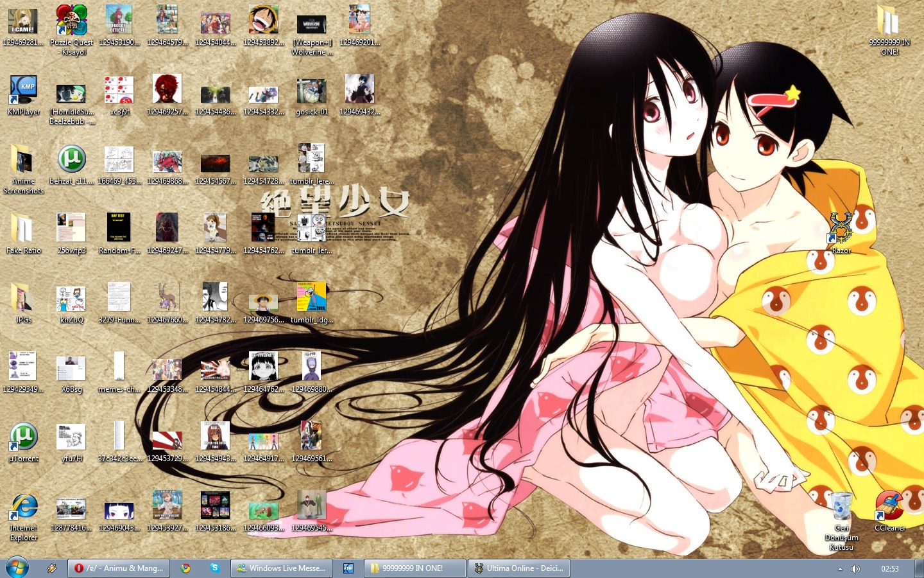Select the Random-F... image file
Image resolution: width=924 pixels, height=578 pixels.
119,228
